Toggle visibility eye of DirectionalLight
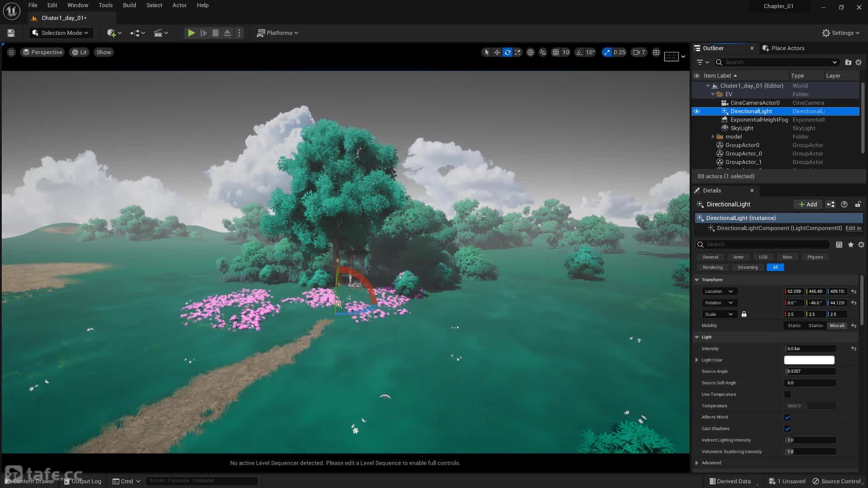The image size is (868, 488). [x=697, y=112]
